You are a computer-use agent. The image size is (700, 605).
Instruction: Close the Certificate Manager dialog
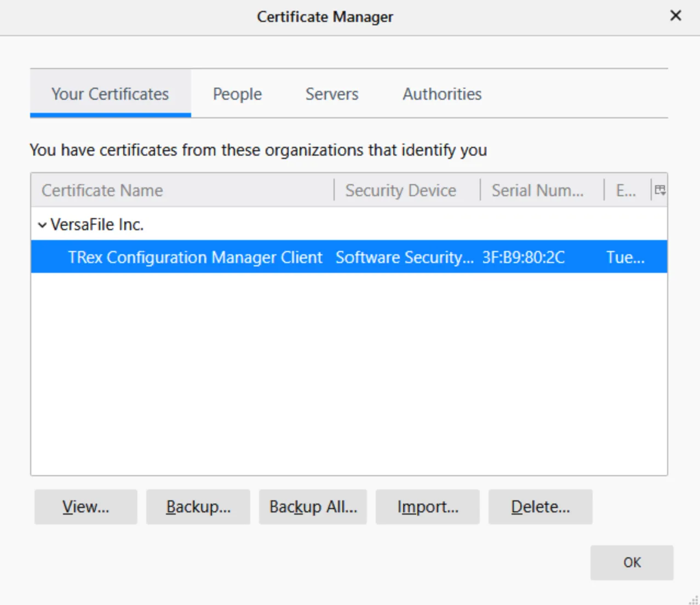pyautogui.click(x=676, y=16)
